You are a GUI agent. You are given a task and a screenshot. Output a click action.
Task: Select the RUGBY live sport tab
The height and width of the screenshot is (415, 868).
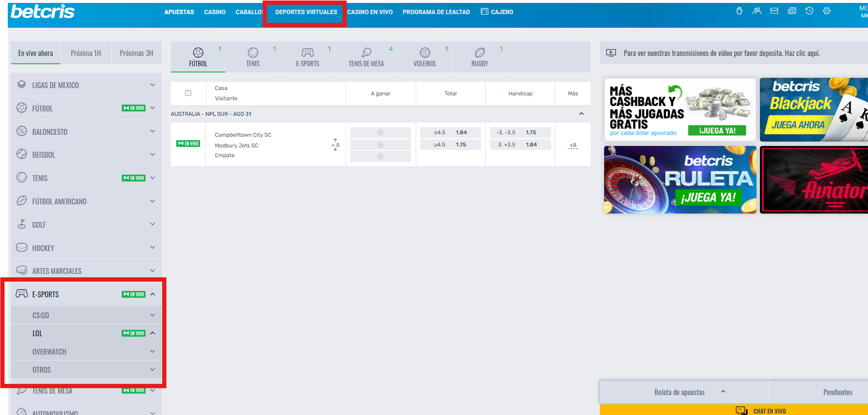[x=480, y=57]
